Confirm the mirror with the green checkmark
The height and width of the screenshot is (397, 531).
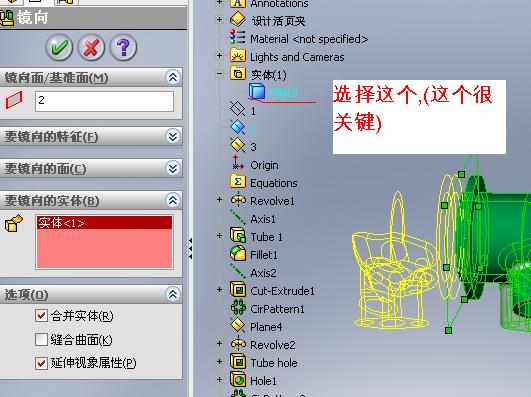click(x=59, y=47)
